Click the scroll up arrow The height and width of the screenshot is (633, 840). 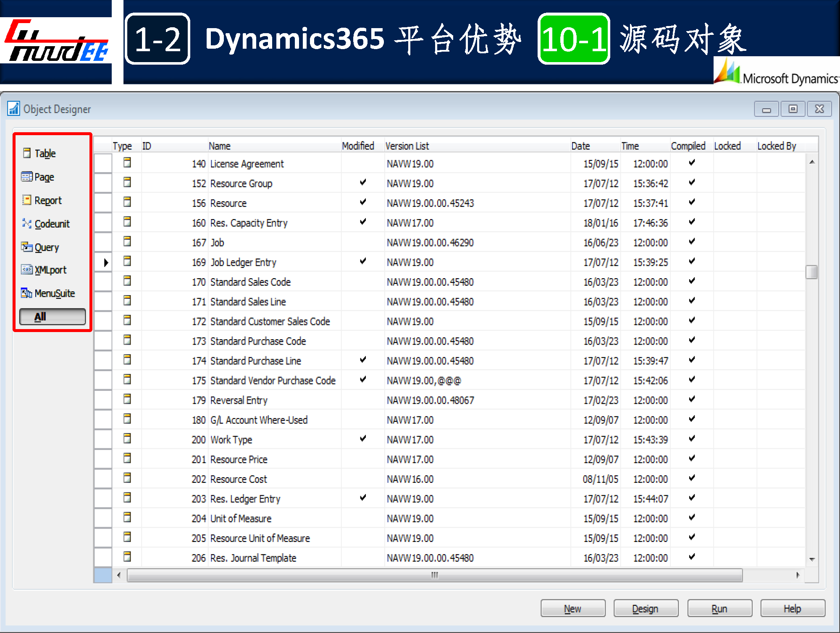coord(812,162)
